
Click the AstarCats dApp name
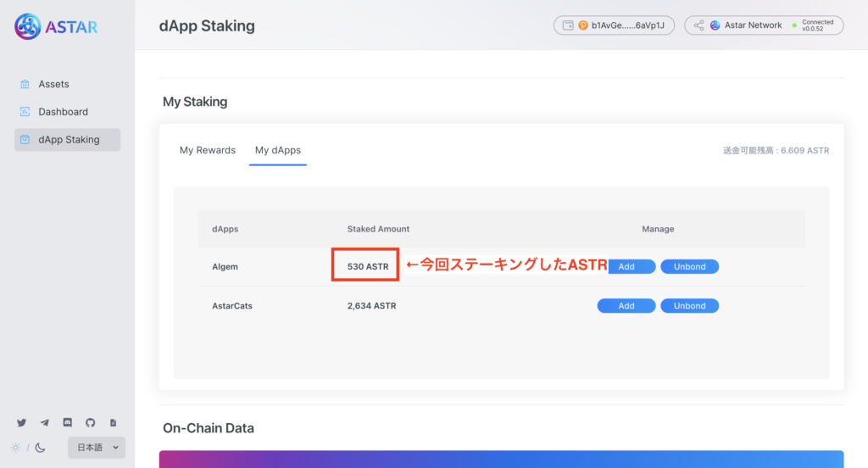(232, 306)
